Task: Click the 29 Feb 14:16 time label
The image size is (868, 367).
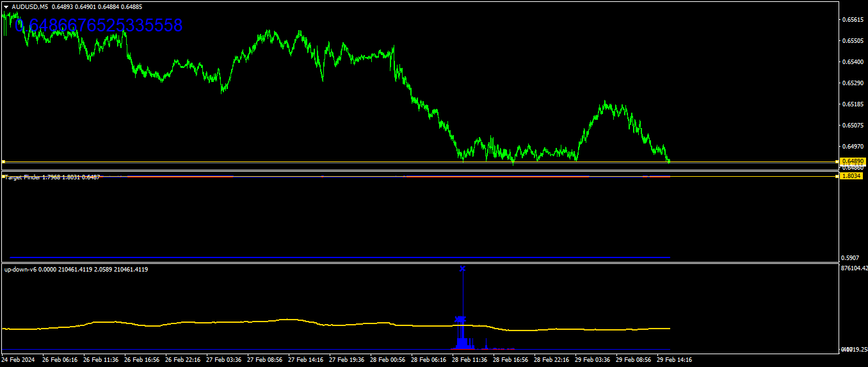Action: tap(675, 360)
